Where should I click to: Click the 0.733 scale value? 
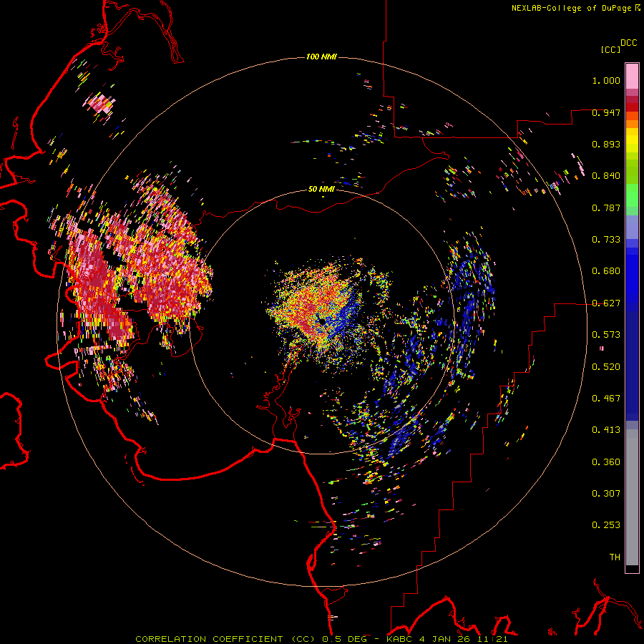point(606,240)
